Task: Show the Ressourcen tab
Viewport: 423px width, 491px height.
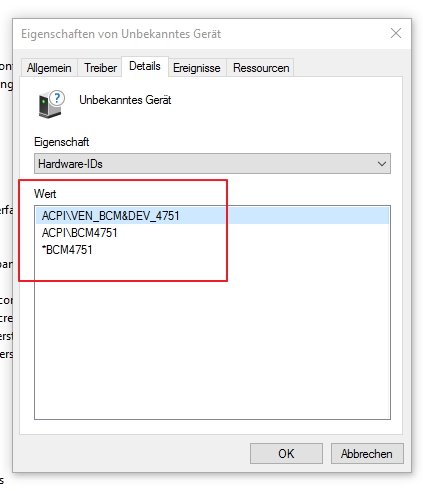Action: coord(261,68)
